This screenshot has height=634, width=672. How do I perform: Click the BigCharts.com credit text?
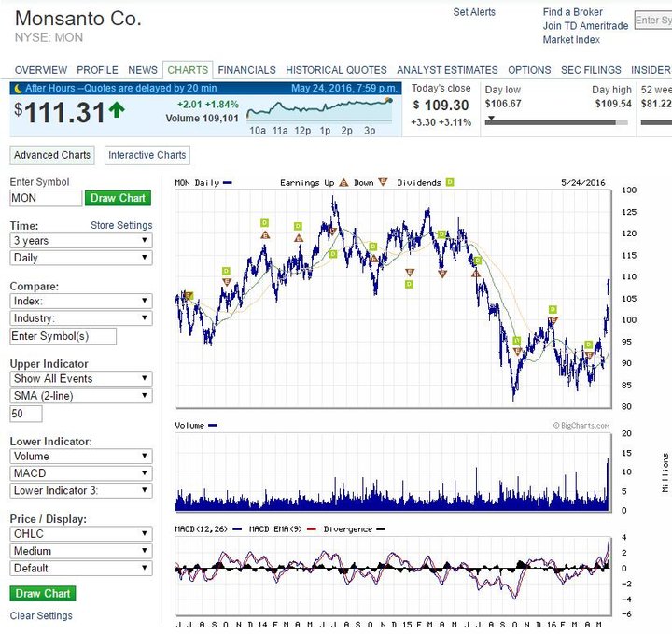581,425
